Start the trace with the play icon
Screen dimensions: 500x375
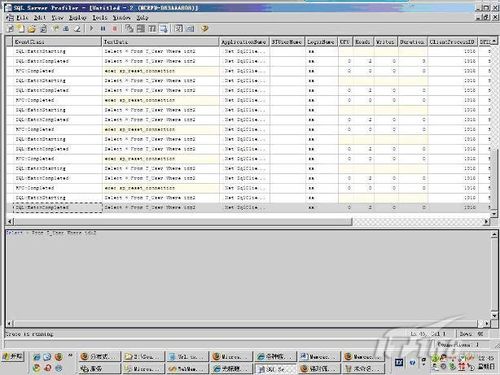pyautogui.click(x=91, y=29)
